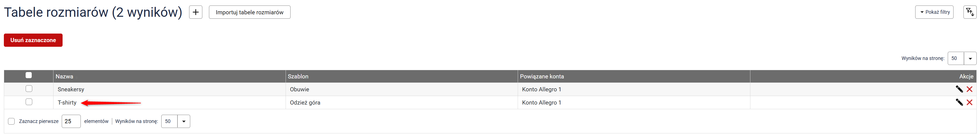Click the plus icon to add size table
Viewport: 980px width, 137px height.
pos(195,12)
